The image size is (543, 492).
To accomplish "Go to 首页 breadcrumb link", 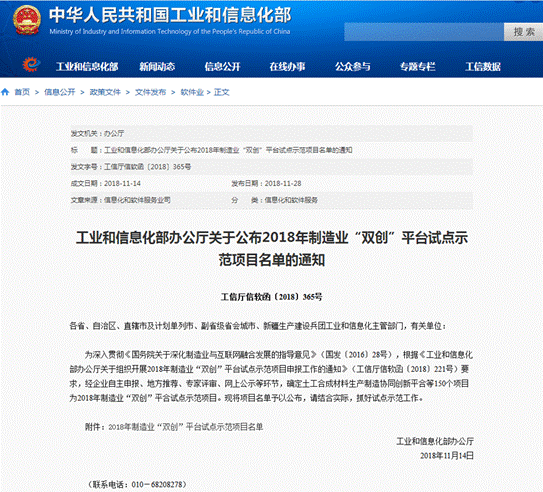I will click(22, 92).
